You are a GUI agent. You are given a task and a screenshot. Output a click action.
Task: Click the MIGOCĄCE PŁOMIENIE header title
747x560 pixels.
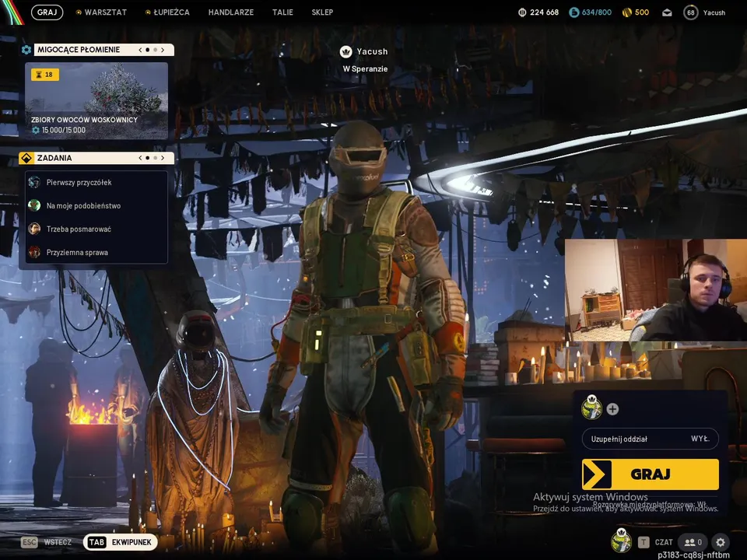(x=79, y=50)
